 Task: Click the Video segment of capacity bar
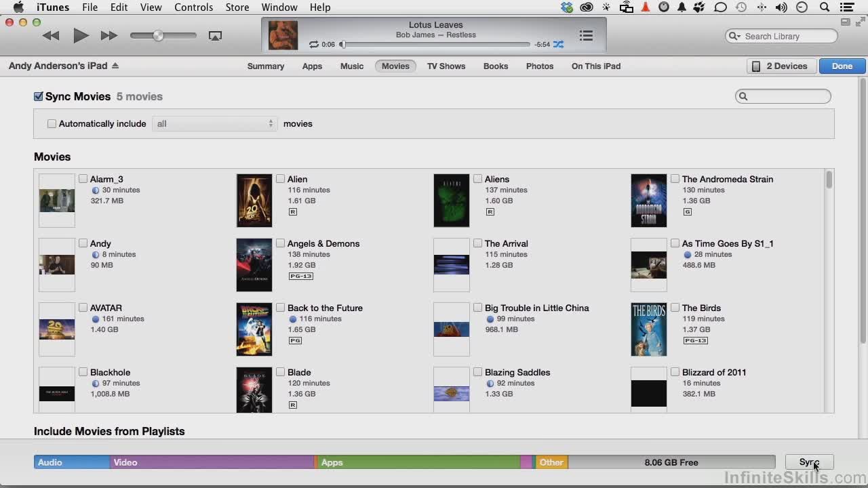(x=212, y=462)
